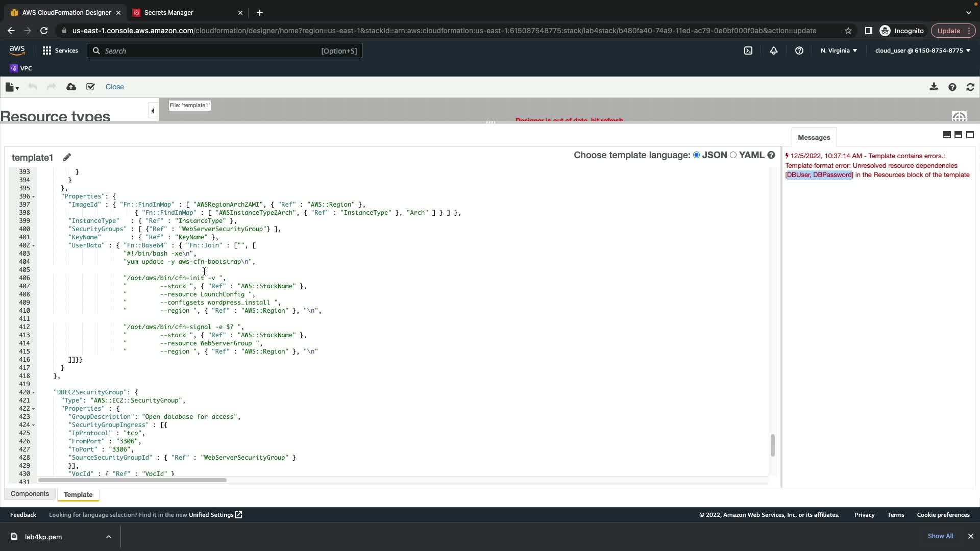Click the editor horizontal scrollbar
Viewport: 980px width, 551px height.
tap(132, 480)
